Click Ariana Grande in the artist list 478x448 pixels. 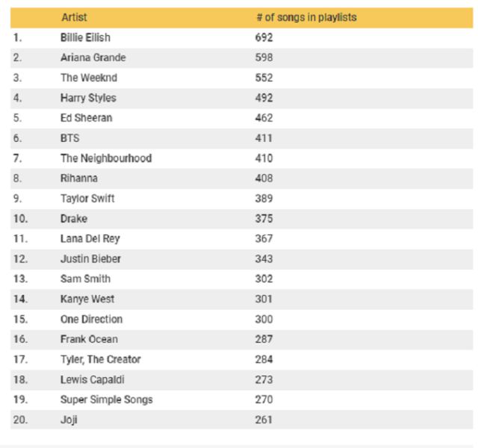click(x=93, y=57)
